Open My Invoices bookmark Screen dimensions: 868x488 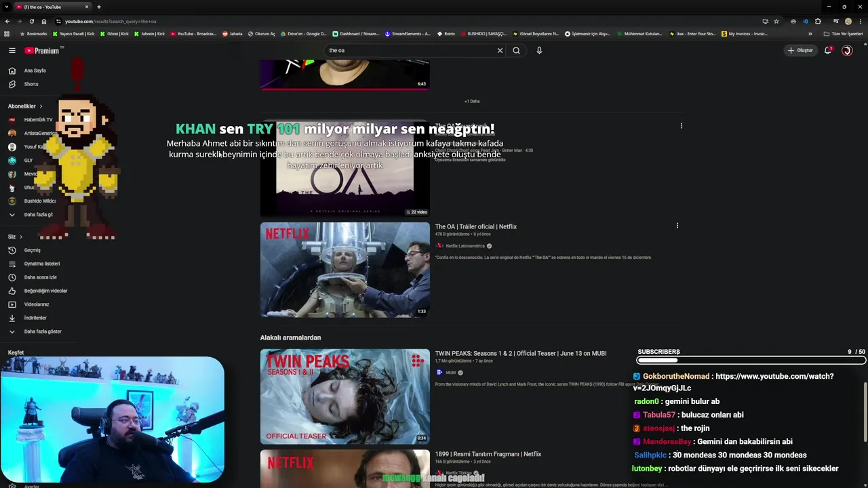[x=745, y=34]
